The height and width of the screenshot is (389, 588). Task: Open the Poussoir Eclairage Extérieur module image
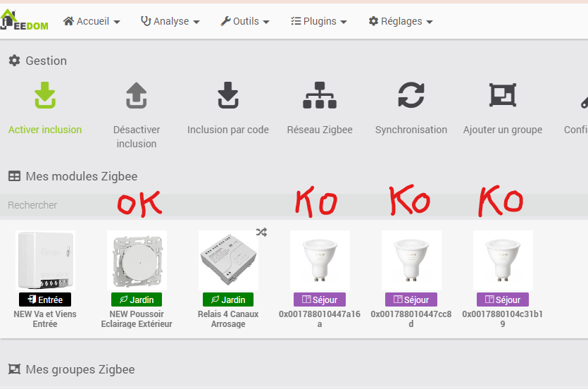[x=137, y=260]
